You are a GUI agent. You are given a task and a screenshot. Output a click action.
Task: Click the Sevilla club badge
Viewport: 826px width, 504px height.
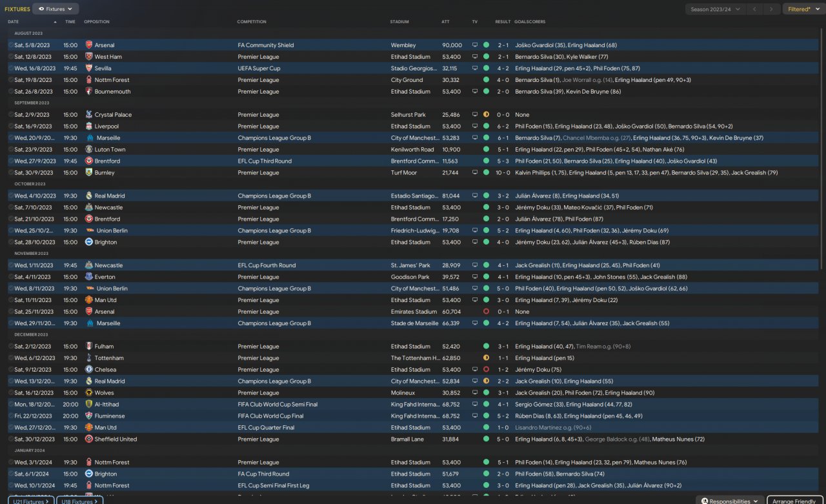(x=89, y=68)
